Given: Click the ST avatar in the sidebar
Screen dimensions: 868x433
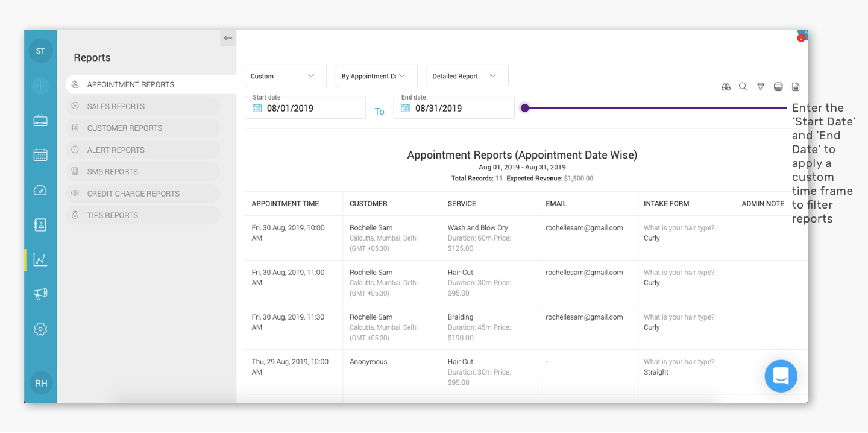Looking at the screenshot, I should (x=40, y=51).
